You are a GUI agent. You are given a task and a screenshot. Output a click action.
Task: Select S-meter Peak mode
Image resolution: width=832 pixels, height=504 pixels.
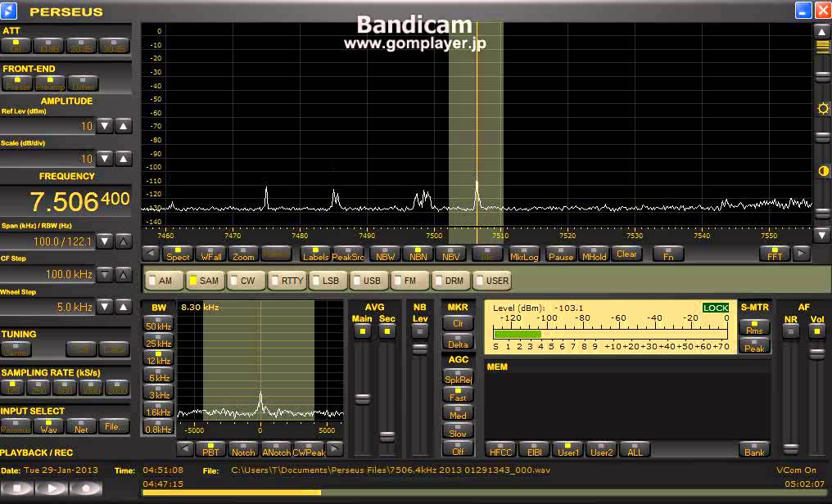754,346
